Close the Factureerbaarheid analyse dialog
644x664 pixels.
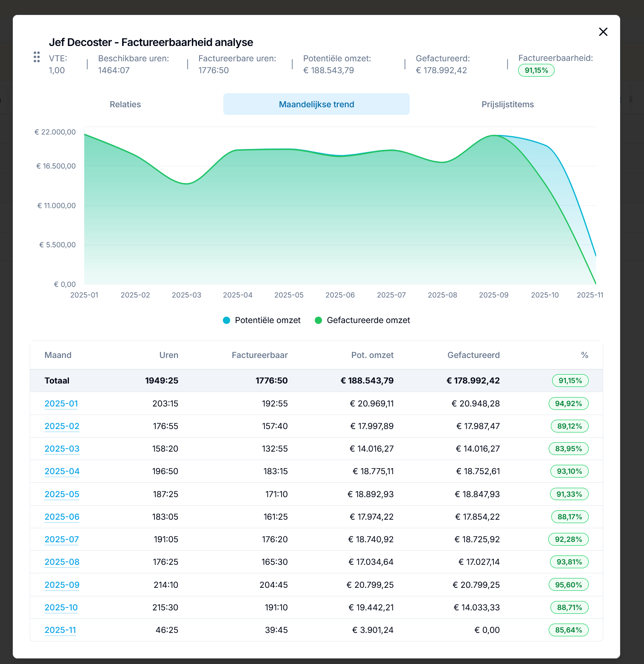pyautogui.click(x=603, y=32)
